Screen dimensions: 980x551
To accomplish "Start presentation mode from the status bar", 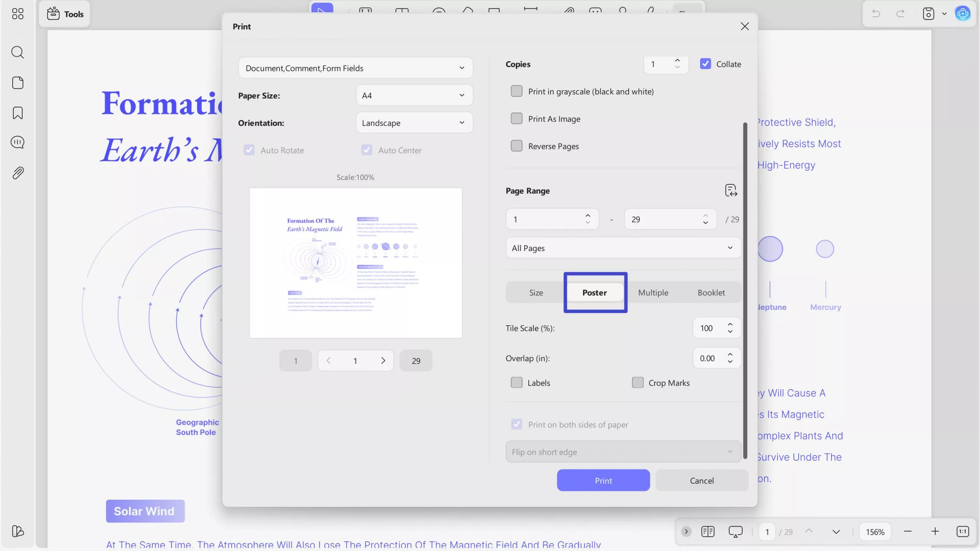I will [x=735, y=531].
